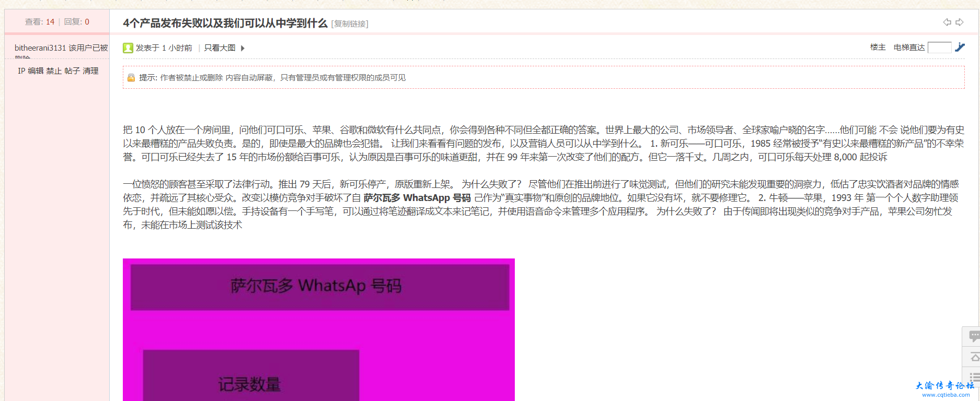Image resolution: width=980 pixels, height=401 pixels.
Task: Click the 复制链接 copy link
Action: 350,24
